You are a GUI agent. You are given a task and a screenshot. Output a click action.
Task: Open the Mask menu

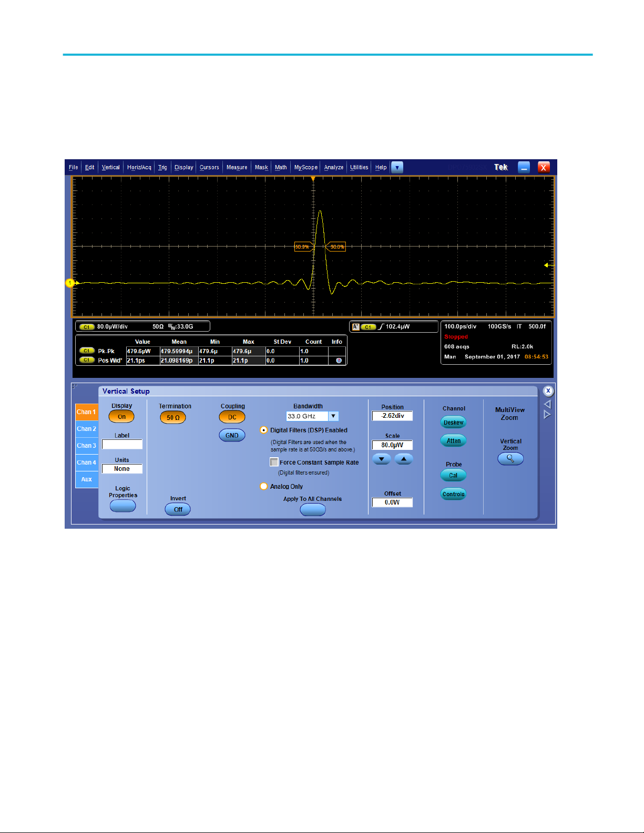tap(261, 168)
